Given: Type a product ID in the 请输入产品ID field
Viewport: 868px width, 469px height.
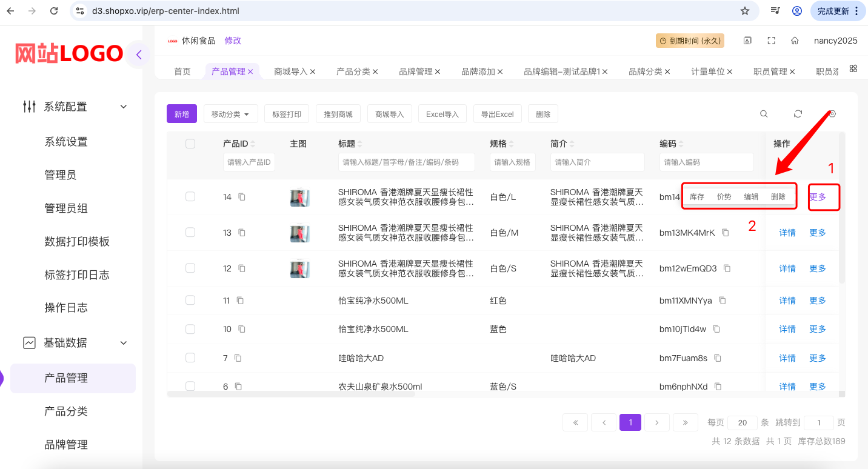Looking at the screenshot, I should click(x=249, y=162).
